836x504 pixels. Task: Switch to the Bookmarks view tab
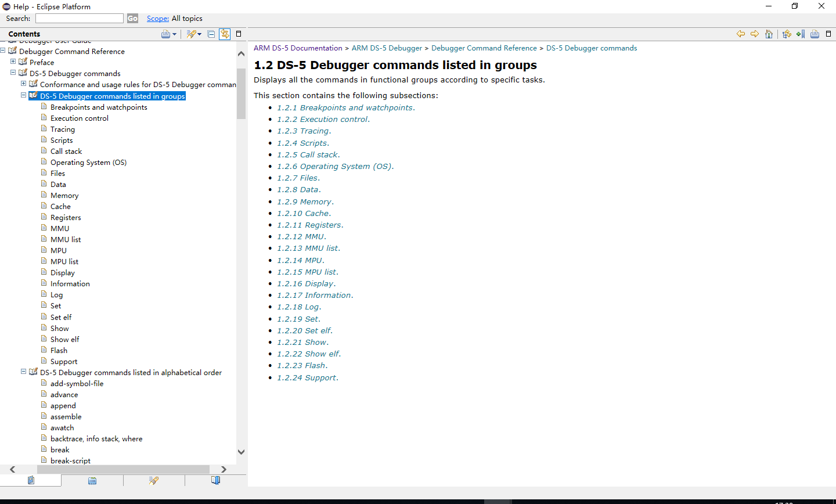(x=215, y=480)
